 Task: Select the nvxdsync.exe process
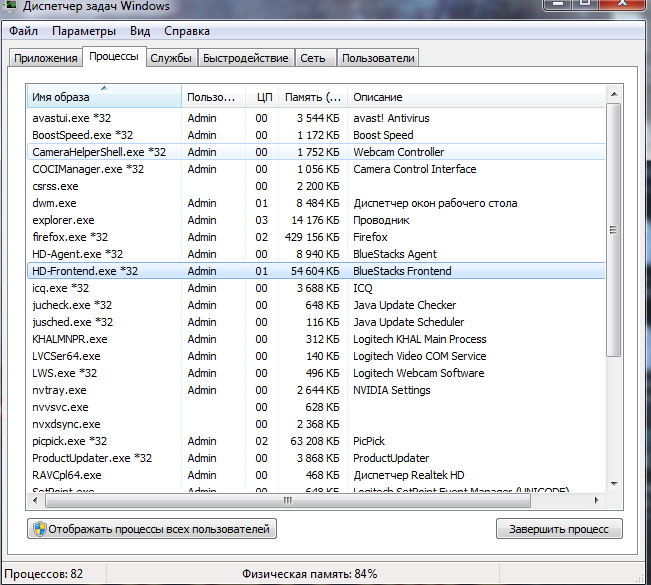316,424
